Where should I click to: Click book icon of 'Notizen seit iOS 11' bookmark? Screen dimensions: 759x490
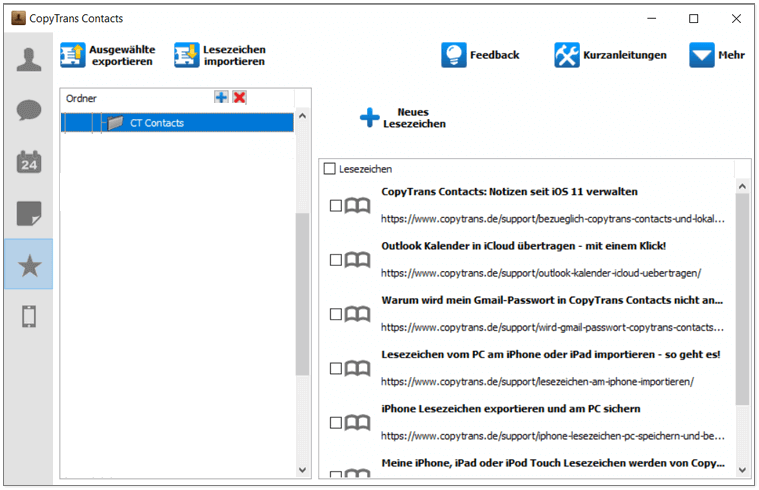[357, 206]
